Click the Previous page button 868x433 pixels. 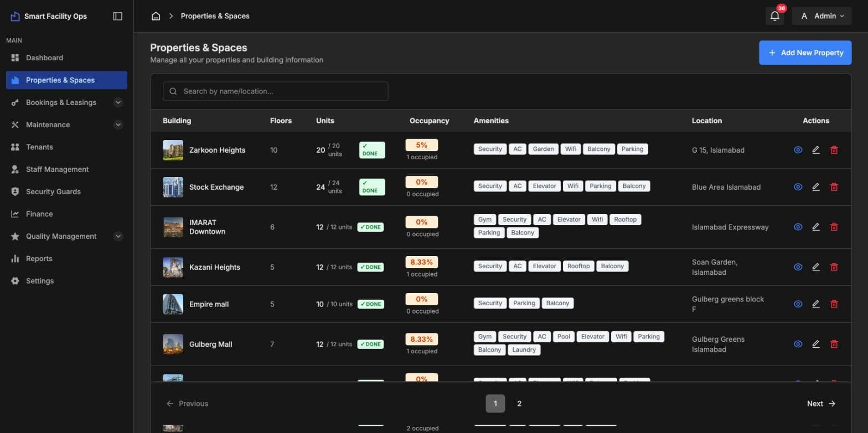click(187, 404)
